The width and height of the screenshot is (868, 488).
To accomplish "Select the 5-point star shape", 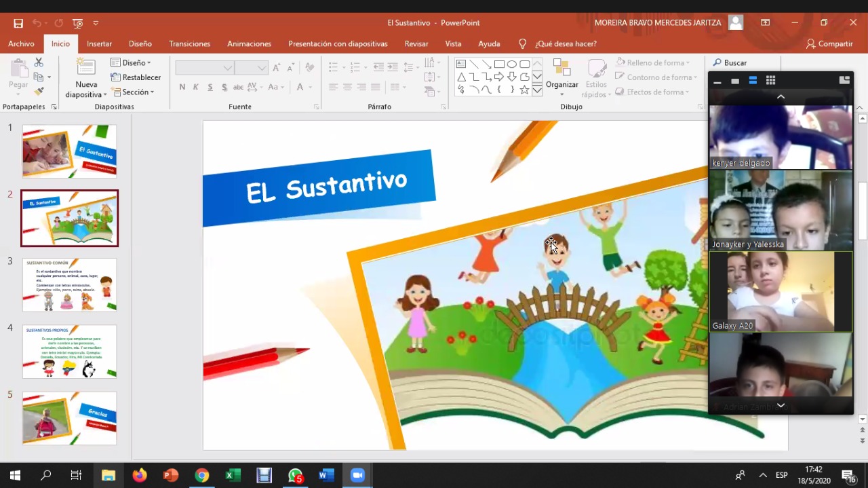I will 524,90.
